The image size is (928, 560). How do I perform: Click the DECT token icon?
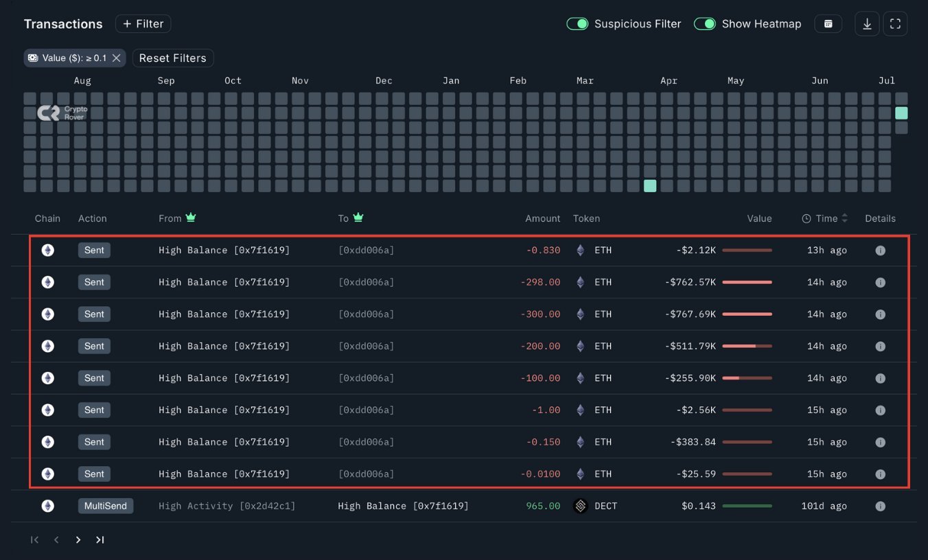pos(580,506)
